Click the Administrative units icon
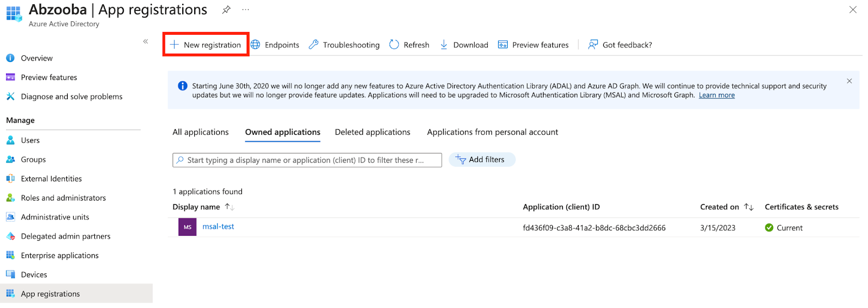 pos(10,217)
